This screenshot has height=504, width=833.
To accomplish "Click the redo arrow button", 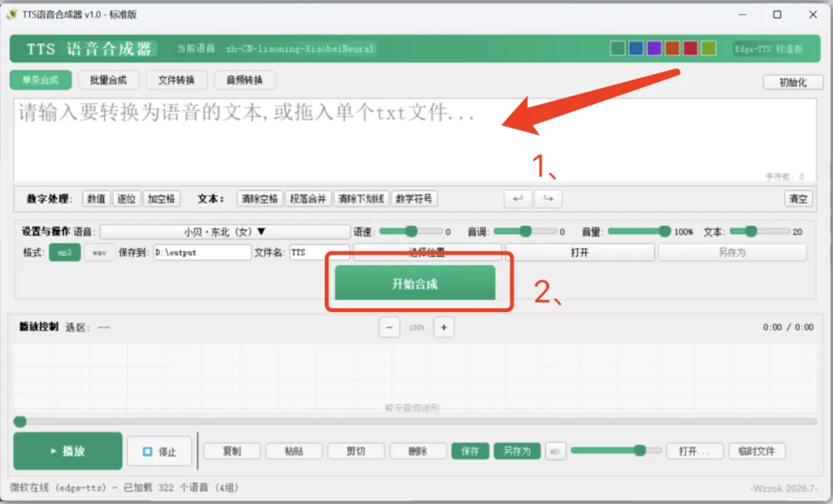I will pos(548,199).
